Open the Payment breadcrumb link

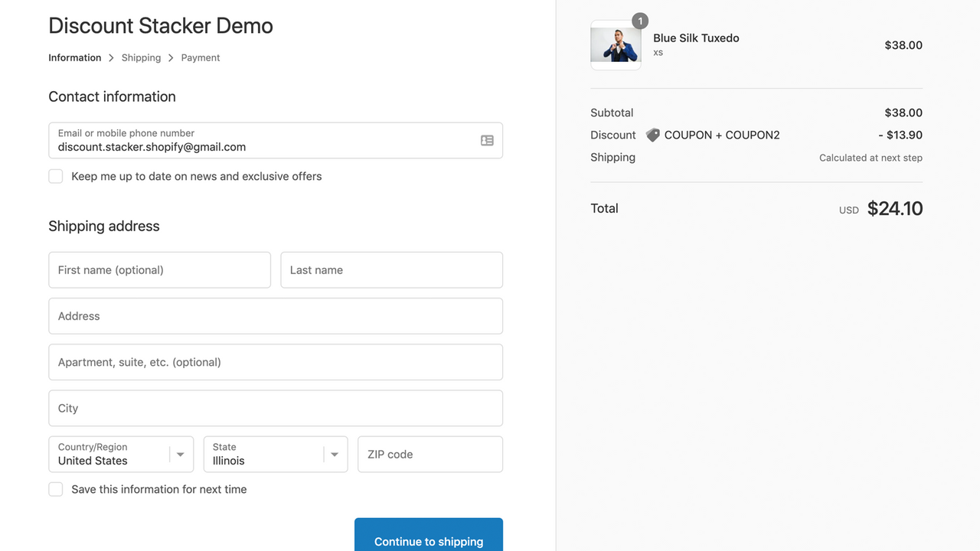(200, 57)
